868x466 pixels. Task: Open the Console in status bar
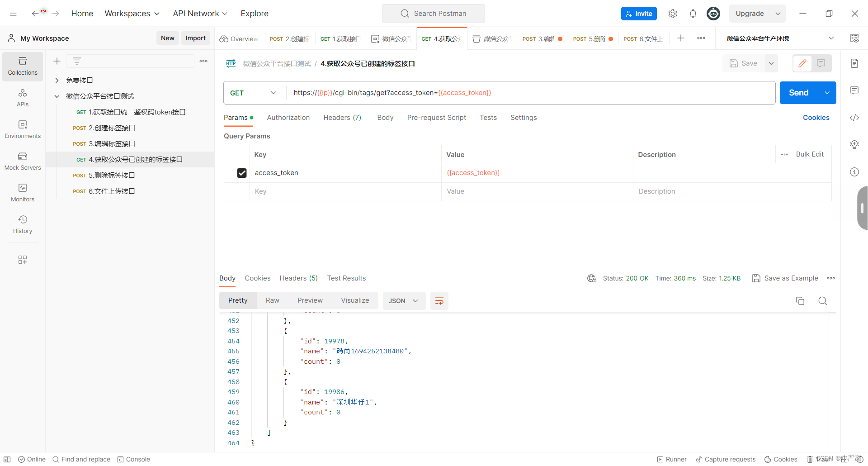pos(134,459)
